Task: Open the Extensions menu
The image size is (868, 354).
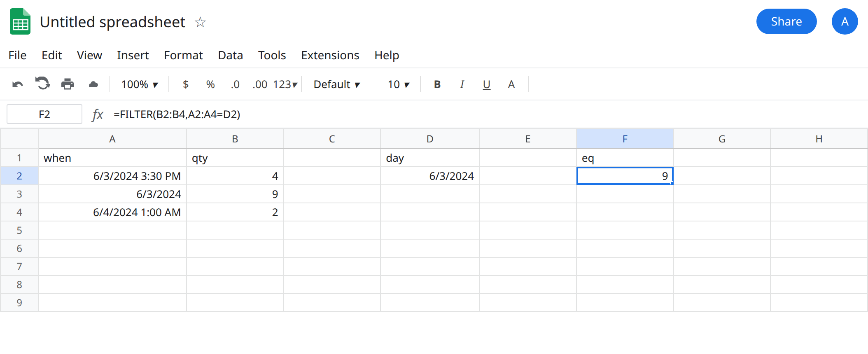Action: point(330,55)
